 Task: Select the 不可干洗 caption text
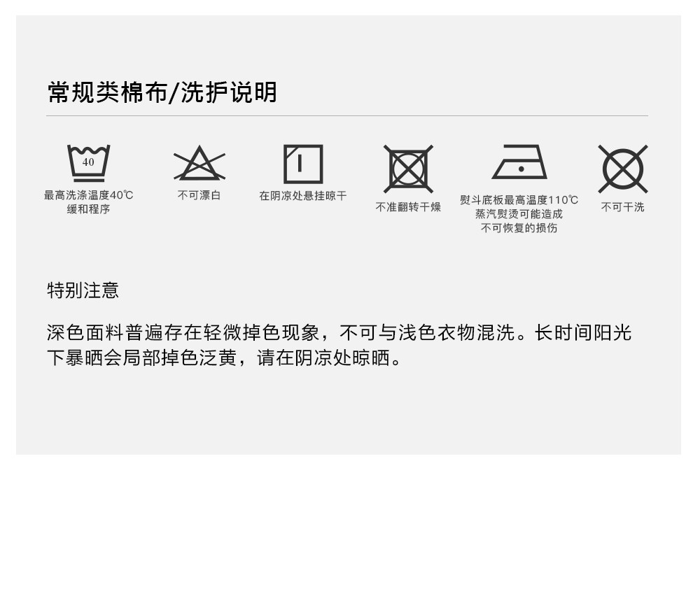622,206
